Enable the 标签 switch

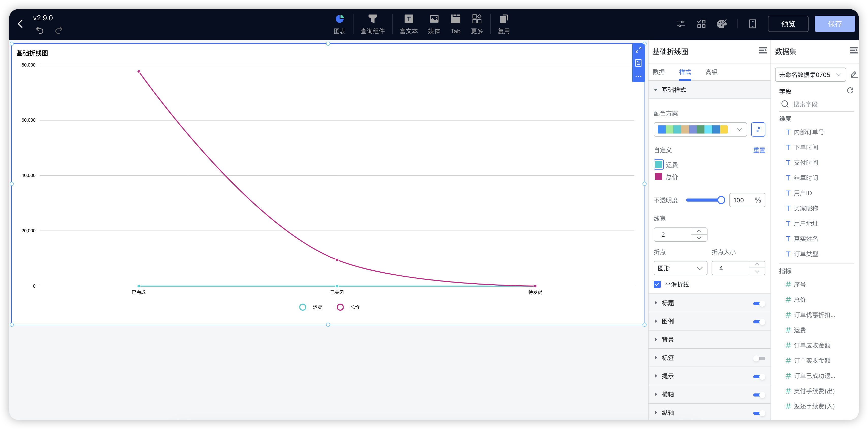click(x=759, y=358)
